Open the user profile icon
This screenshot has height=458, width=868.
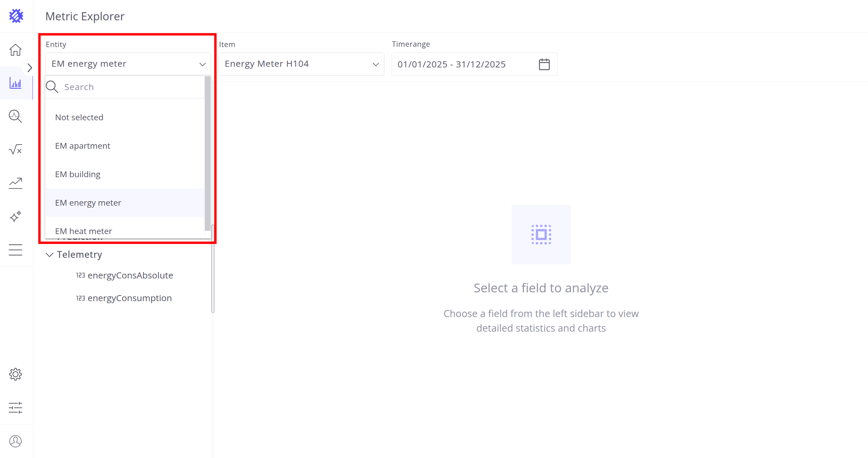[x=16, y=441]
